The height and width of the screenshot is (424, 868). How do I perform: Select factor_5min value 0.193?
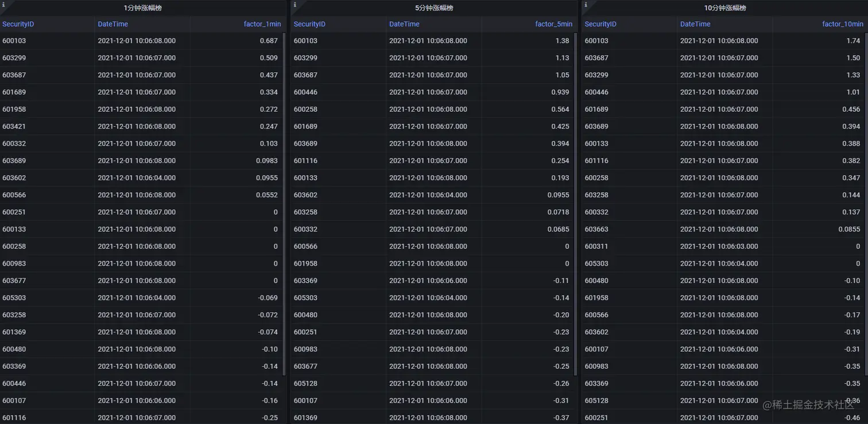coord(560,178)
